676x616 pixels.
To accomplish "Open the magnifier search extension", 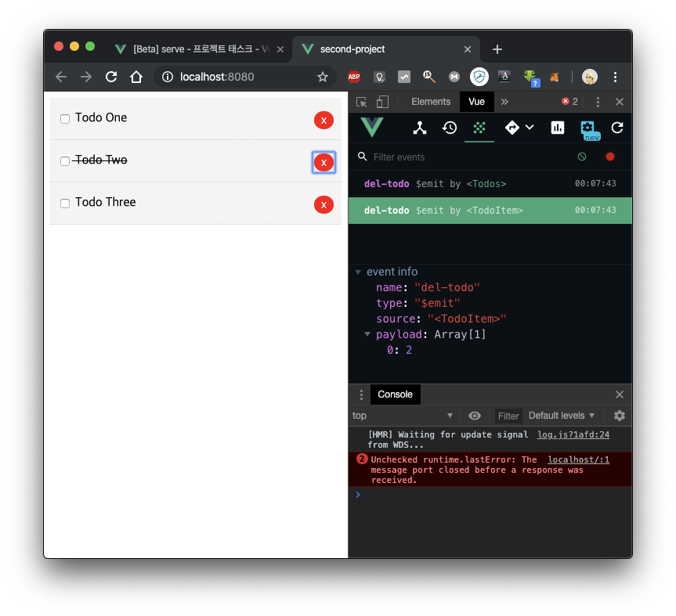I will point(428,77).
